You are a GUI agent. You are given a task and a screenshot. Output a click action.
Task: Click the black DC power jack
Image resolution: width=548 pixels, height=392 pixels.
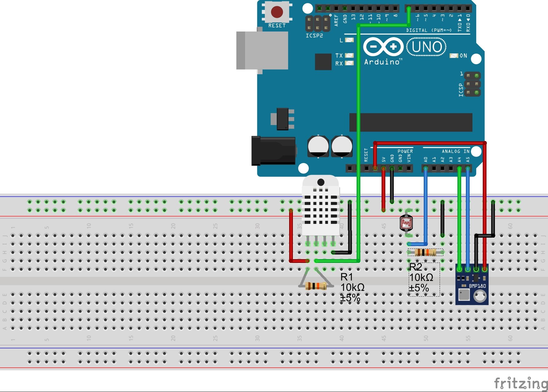(274, 151)
